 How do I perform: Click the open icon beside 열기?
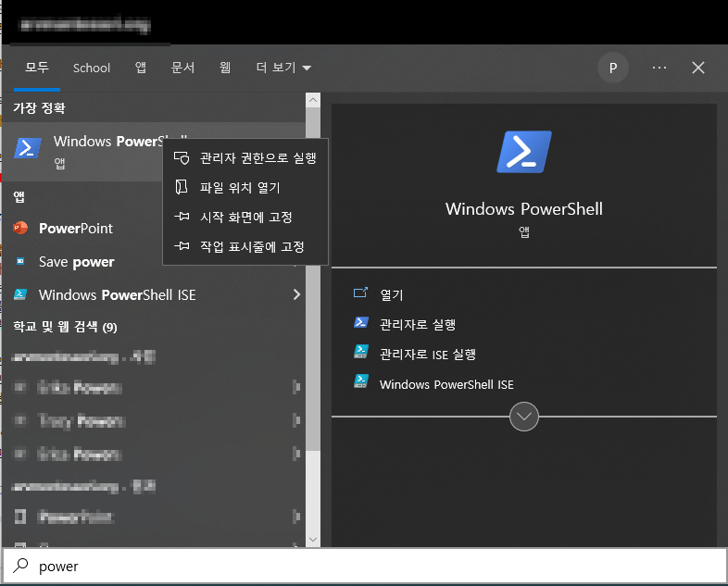point(360,293)
